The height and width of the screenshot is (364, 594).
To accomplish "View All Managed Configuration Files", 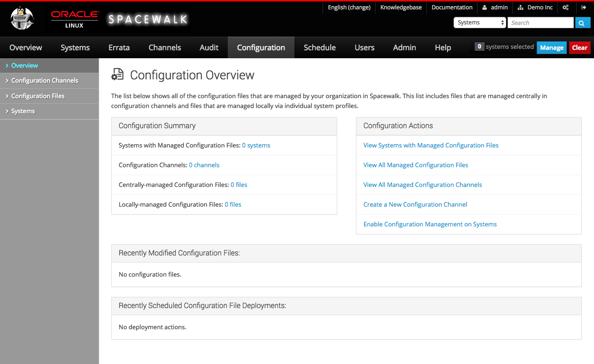I will [416, 165].
